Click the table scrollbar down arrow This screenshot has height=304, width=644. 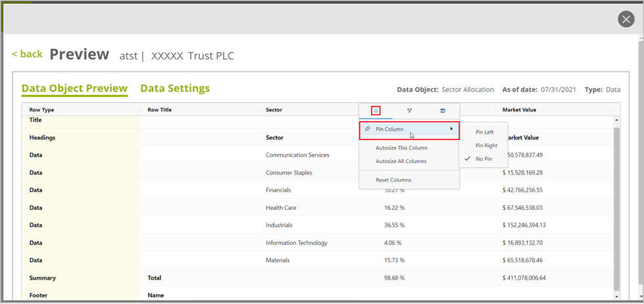616,296
